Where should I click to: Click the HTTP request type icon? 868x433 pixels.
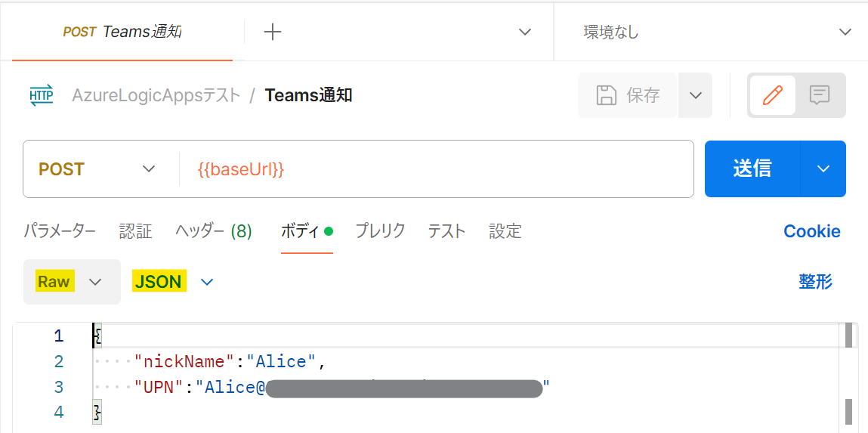tap(42, 95)
